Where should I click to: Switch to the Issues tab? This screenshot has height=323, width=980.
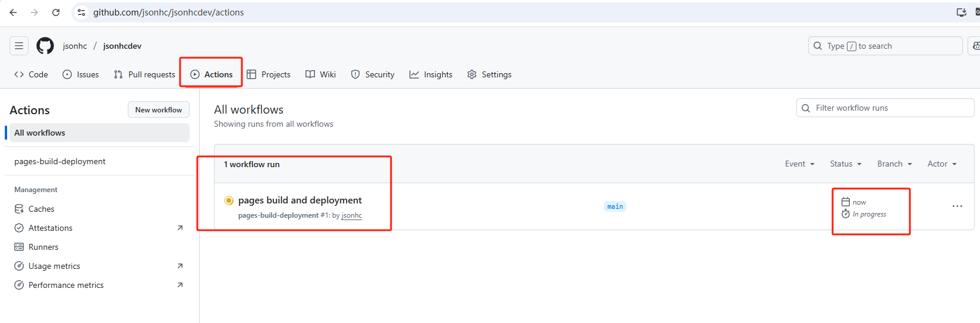pos(81,74)
